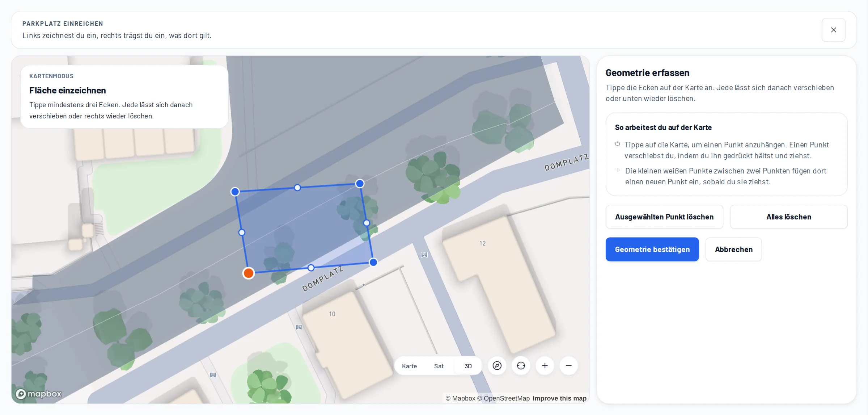Click the locate-me crosshair icon
The image size is (868, 415).
pyautogui.click(x=521, y=366)
